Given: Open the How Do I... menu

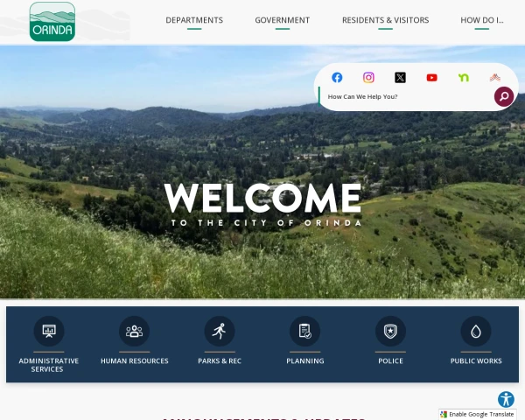Looking at the screenshot, I should [482, 20].
